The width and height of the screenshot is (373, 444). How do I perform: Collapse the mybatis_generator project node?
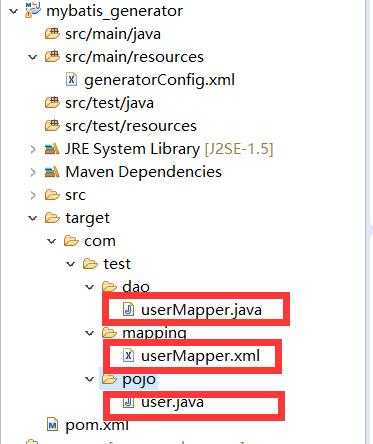(x=14, y=11)
